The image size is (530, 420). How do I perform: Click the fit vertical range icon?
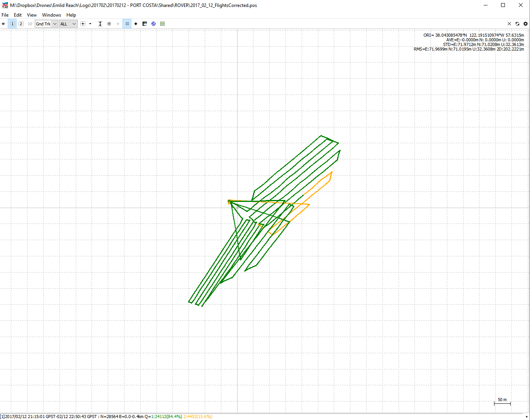point(100,24)
